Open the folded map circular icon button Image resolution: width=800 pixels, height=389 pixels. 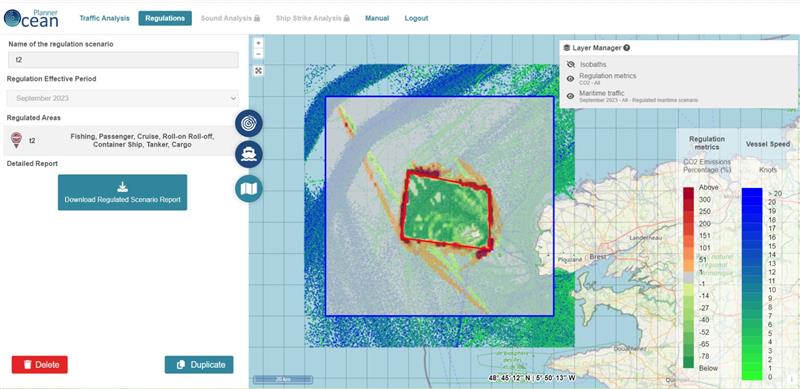(x=249, y=189)
